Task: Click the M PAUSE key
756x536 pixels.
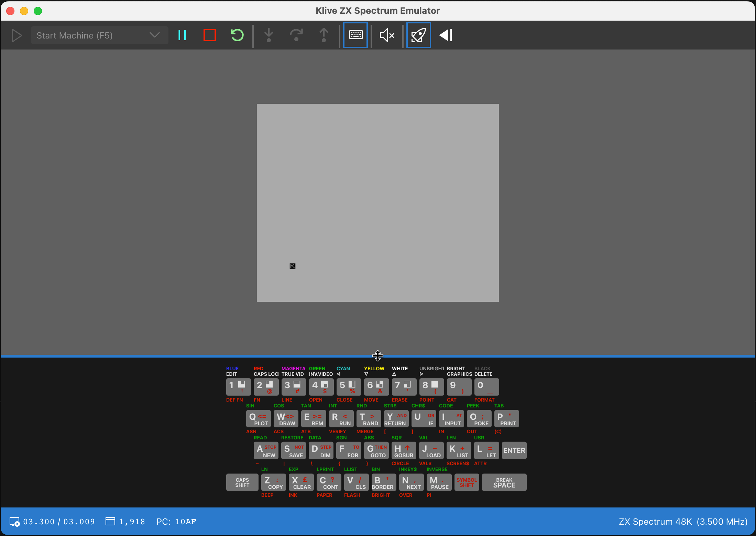Action: (439, 482)
